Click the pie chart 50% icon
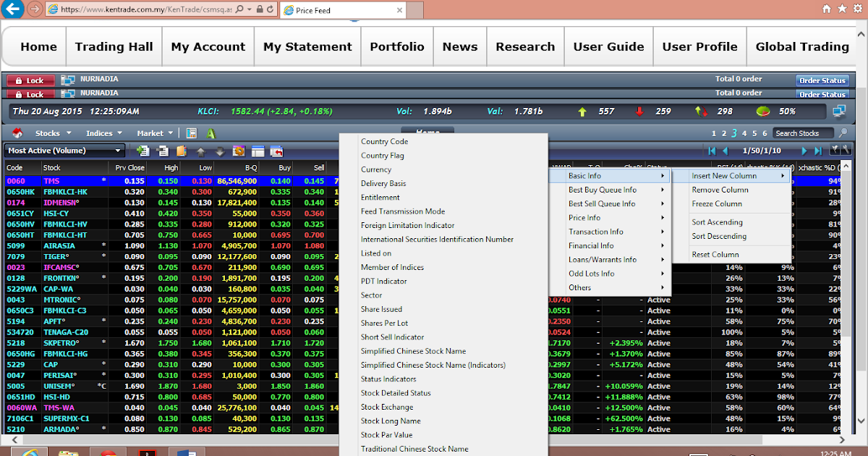 762,111
